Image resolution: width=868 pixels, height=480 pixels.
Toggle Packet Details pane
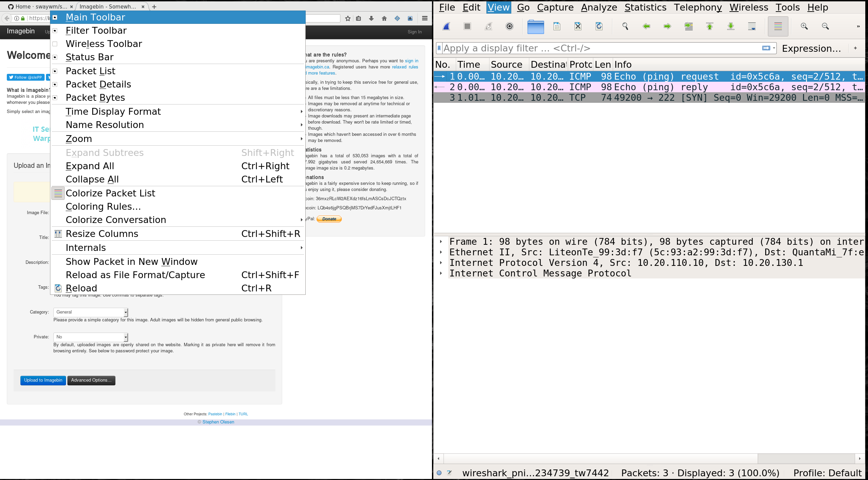pos(178,84)
